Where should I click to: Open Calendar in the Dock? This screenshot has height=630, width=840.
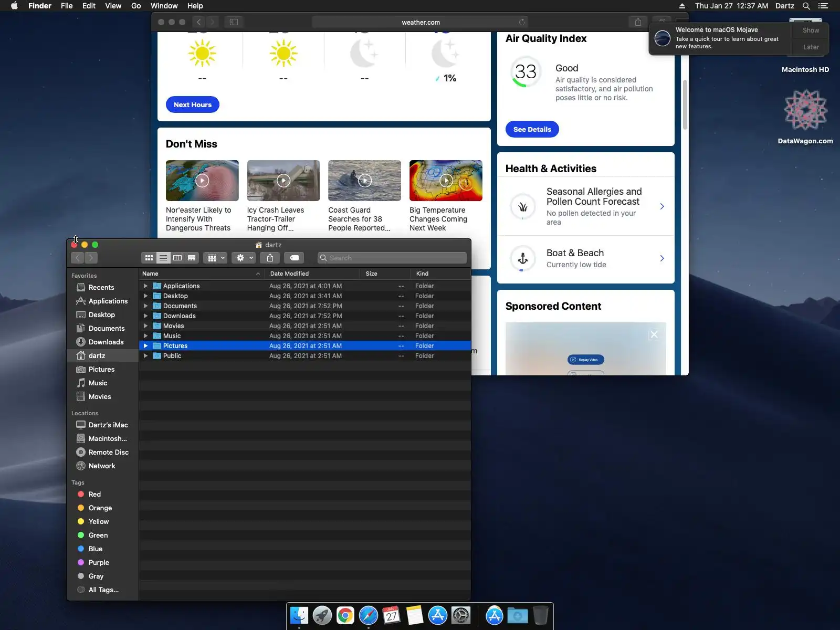[392, 615]
